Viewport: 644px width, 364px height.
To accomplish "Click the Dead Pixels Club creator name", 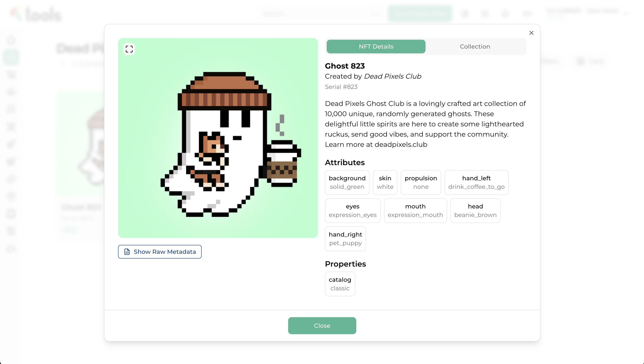I will coord(393,76).
